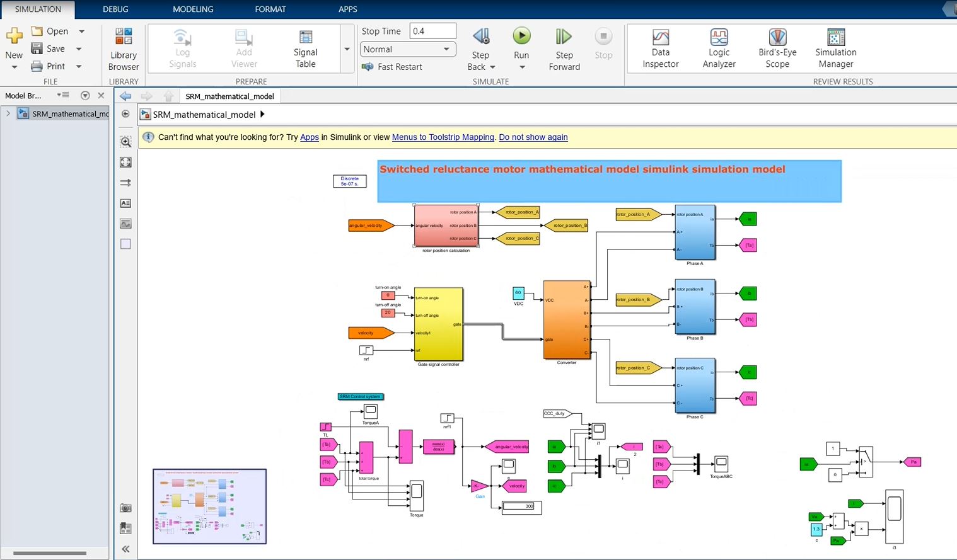Click the Do not show again link

coord(533,137)
